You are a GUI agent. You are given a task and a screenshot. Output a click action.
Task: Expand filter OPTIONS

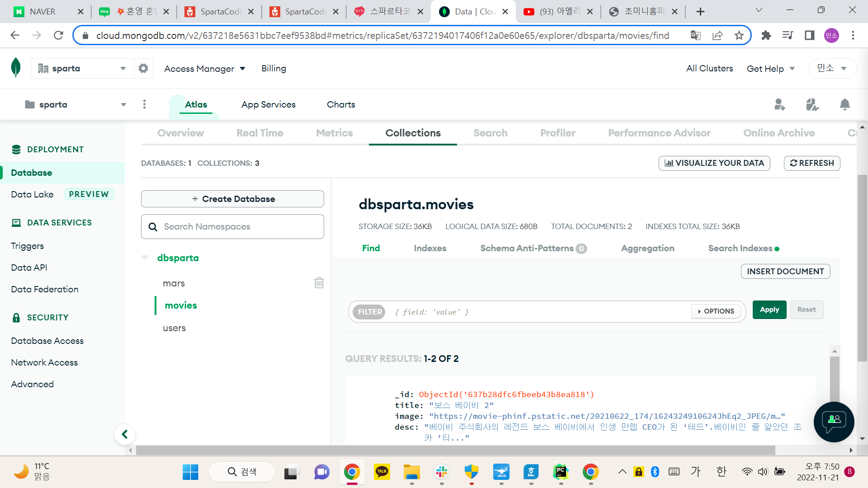(717, 311)
